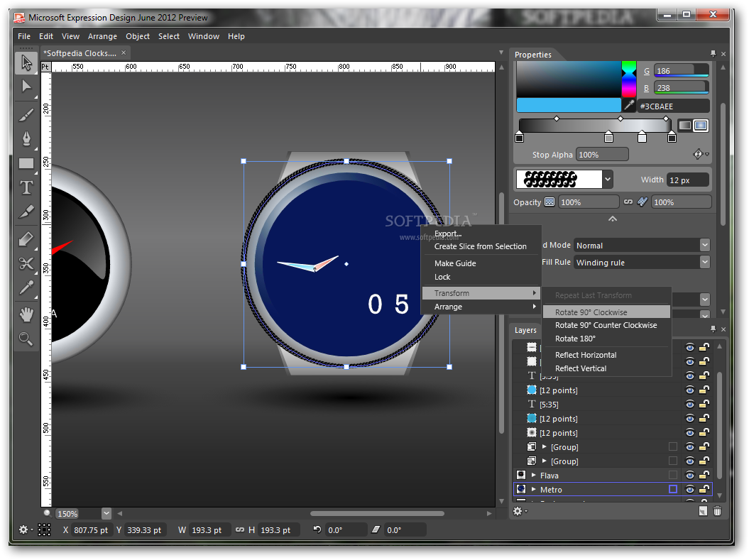Image resolution: width=749 pixels, height=560 pixels.
Task: Click the stroke opacity brush icon
Action: [643, 202]
